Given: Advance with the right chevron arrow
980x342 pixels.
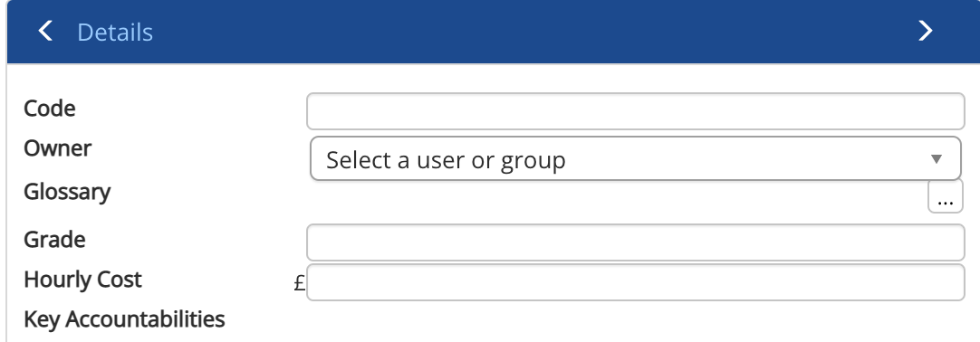Looking at the screenshot, I should [925, 31].
